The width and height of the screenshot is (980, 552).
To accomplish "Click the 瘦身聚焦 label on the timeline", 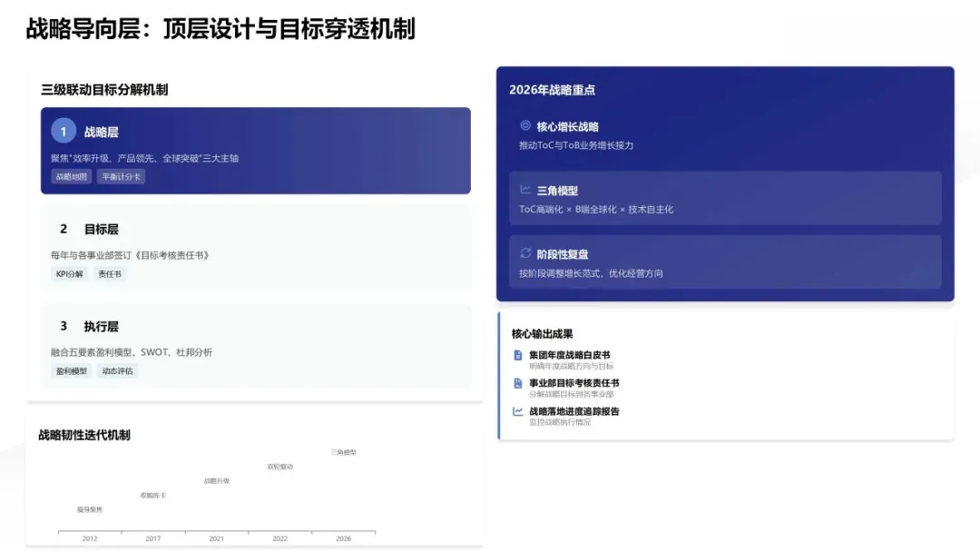I will (90, 509).
